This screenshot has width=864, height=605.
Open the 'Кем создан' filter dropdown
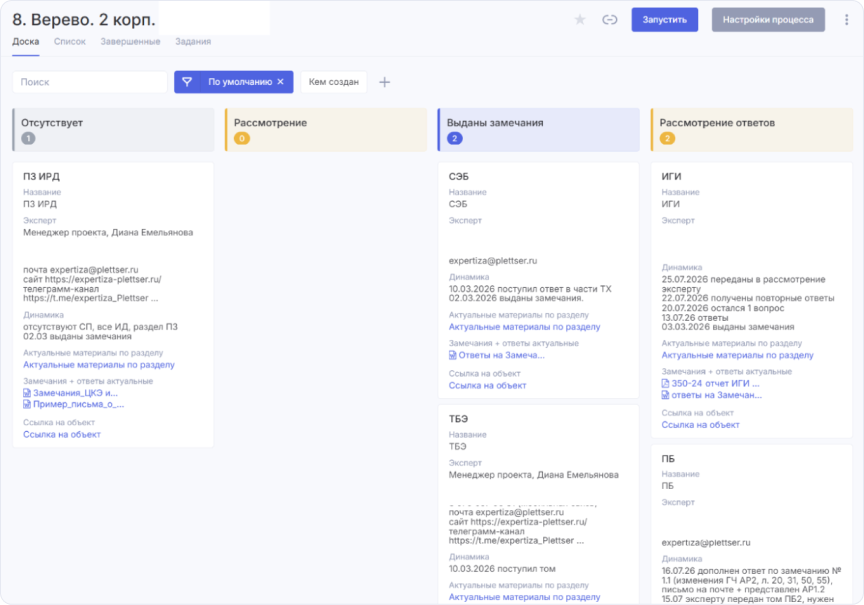point(334,82)
